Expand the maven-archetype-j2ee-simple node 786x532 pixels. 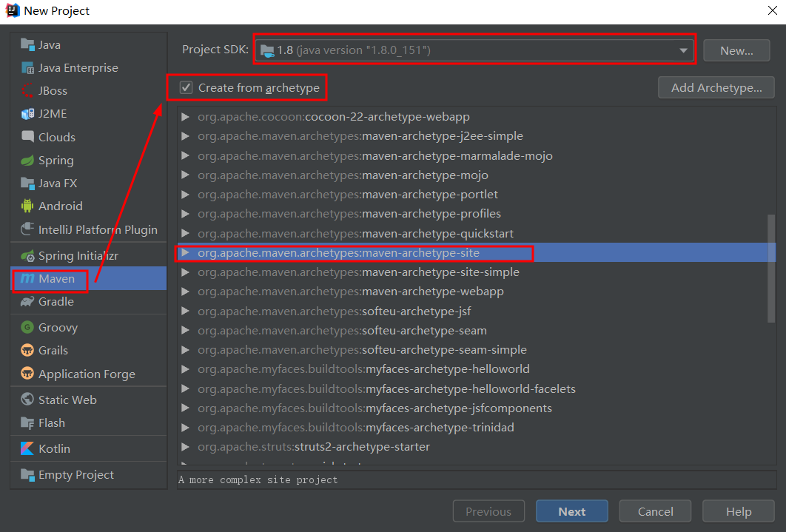(x=186, y=136)
